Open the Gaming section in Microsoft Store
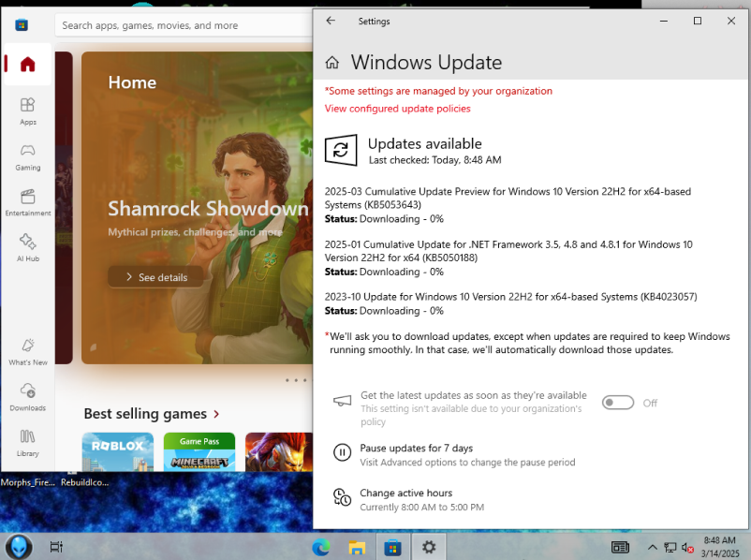 pos(27,157)
